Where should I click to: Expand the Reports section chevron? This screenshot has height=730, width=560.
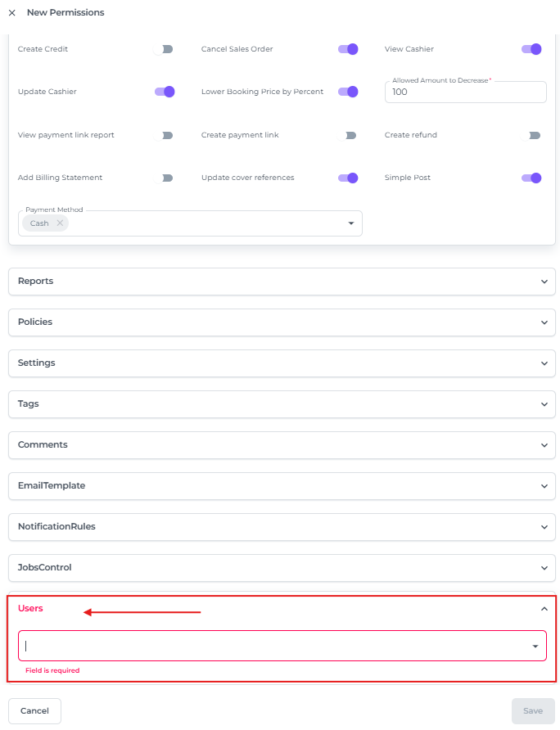(544, 282)
